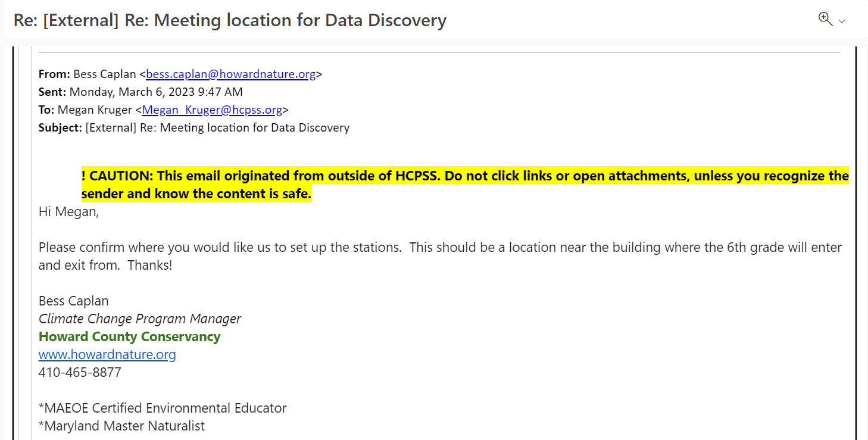Click the phone number 410-465-8877
868x440 pixels.
point(80,373)
